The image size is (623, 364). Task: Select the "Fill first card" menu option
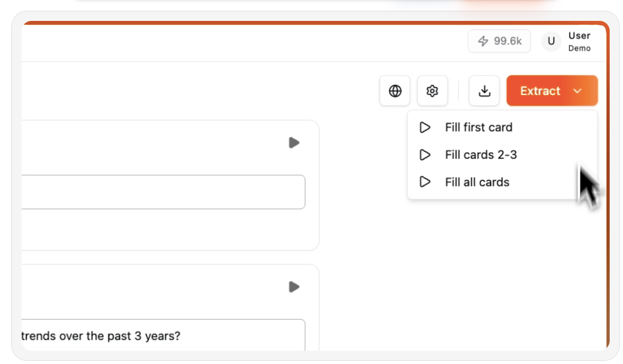[x=478, y=127]
